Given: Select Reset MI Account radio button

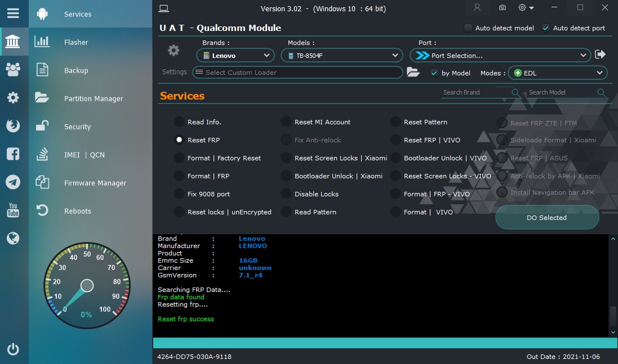Looking at the screenshot, I should (286, 122).
